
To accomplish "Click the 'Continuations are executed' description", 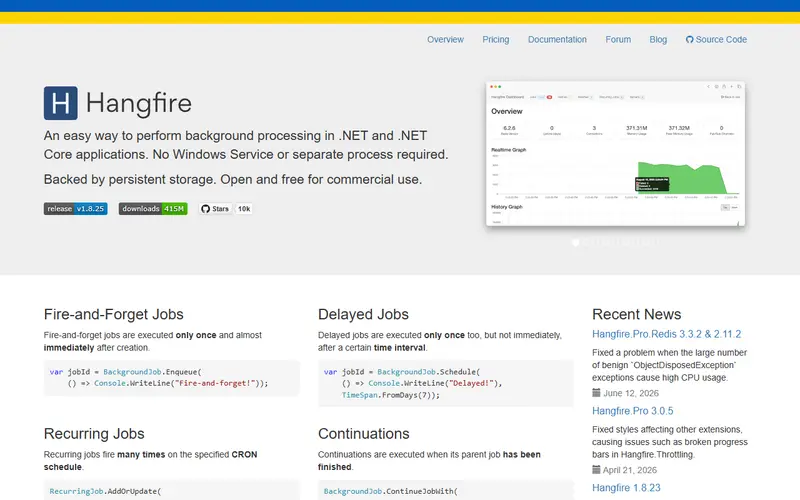I will pos(430,461).
